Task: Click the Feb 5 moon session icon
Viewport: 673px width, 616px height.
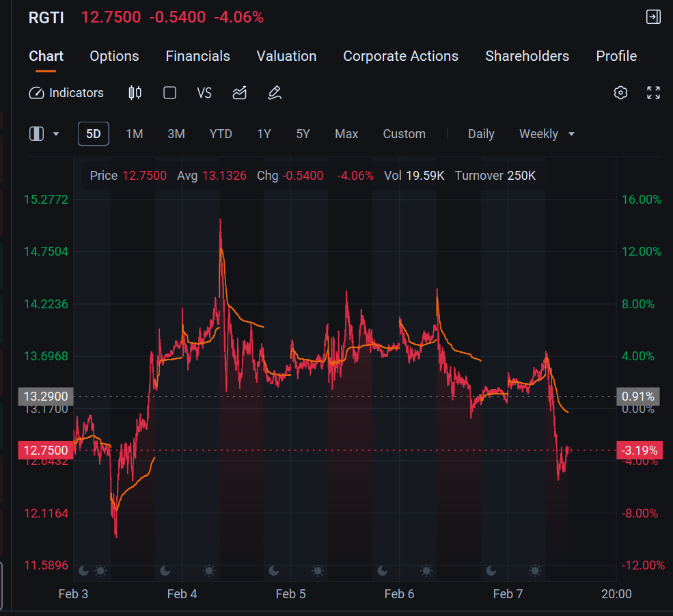Action: pyautogui.click(x=274, y=570)
